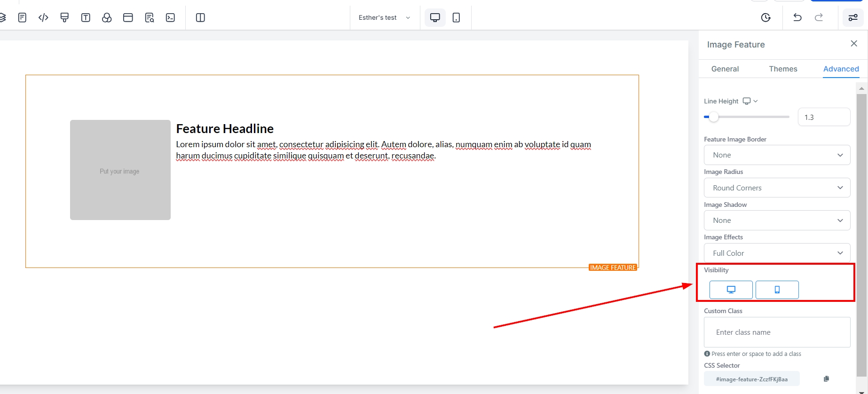Viewport: 868px width, 394px height.
Task: Open the Image Effects dropdown
Action: [777, 253]
